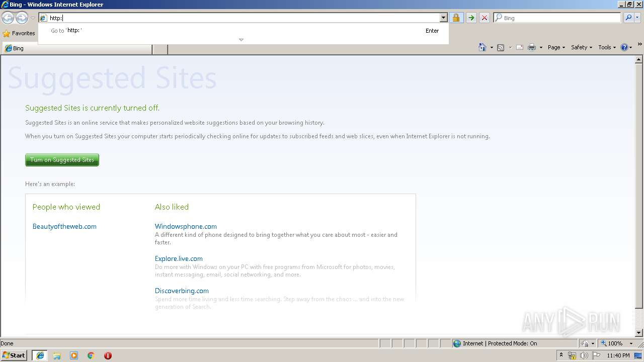Open Windows Media Player taskbar icon
This screenshot has height=362, width=644.
(74, 355)
